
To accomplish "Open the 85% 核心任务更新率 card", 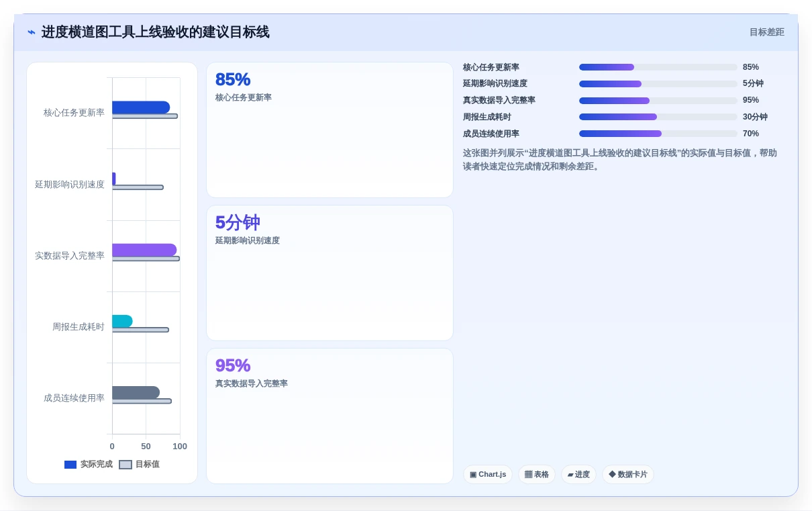I will tap(329, 130).
